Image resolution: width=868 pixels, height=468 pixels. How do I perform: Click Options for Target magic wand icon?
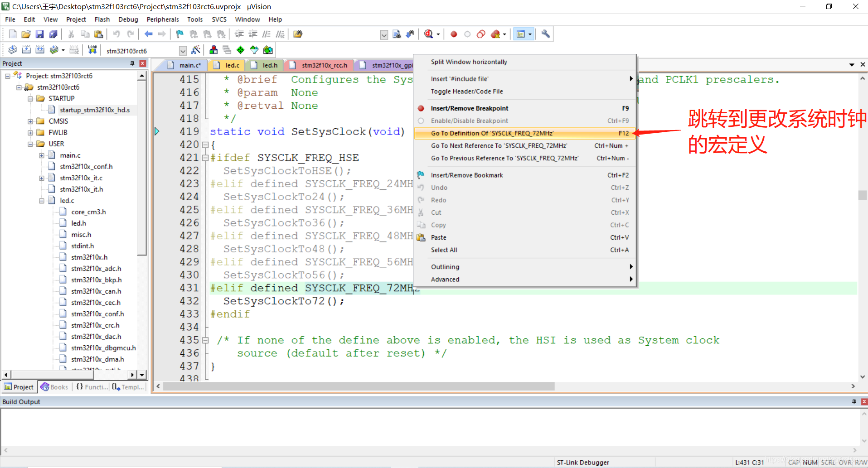point(196,50)
